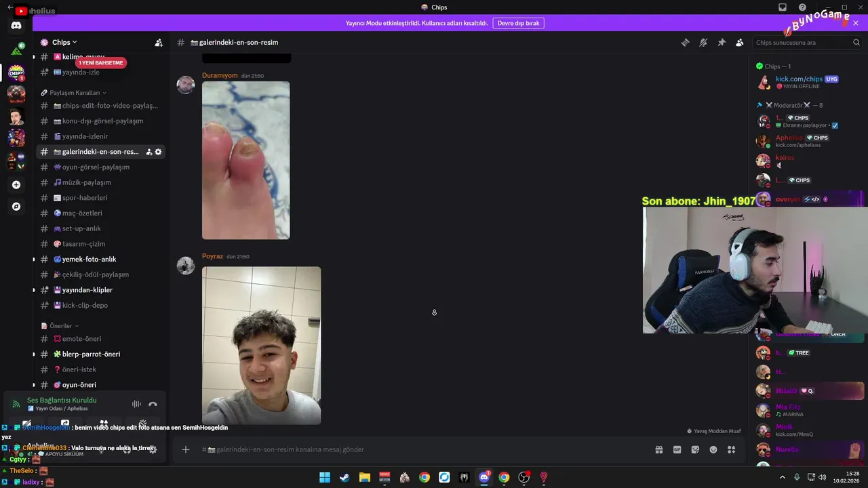Screen dimensions: 868x488
Task: Open Discord direct messages home icon
Action: pos(16,26)
